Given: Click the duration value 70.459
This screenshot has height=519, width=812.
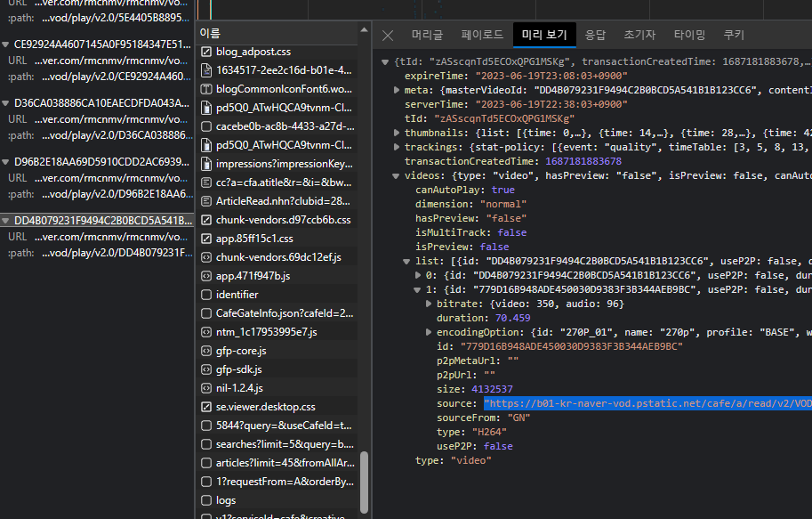Looking at the screenshot, I should [512, 319].
